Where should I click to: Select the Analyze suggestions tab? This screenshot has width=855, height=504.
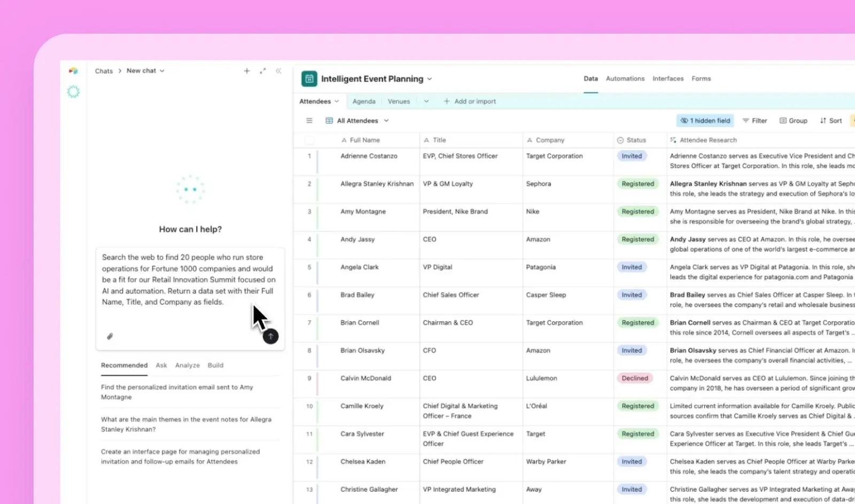coord(188,365)
